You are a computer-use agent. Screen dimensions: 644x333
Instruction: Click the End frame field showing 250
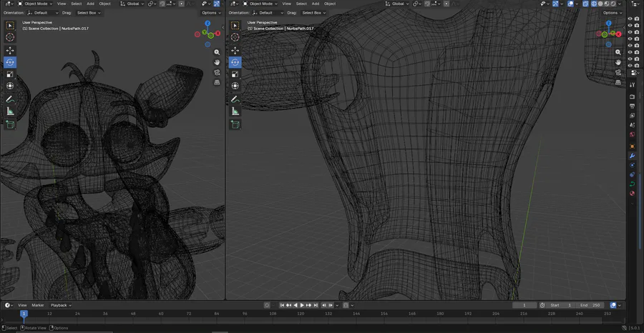[590, 305]
